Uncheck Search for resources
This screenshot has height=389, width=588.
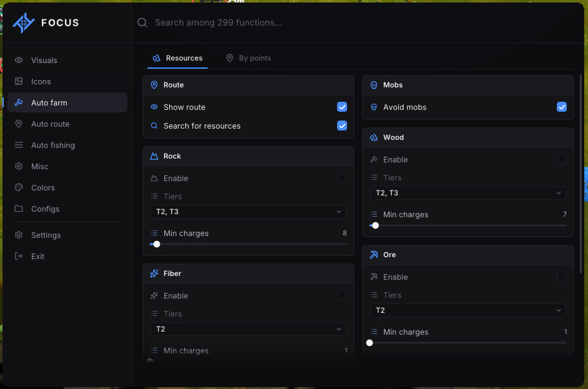[342, 126]
